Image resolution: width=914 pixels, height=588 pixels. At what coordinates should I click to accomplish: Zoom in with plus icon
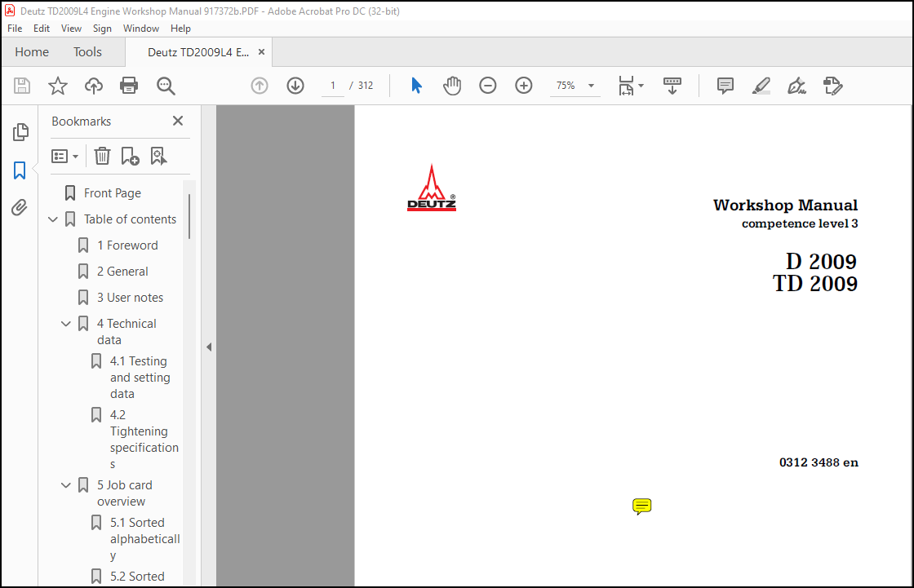tap(524, 86)
